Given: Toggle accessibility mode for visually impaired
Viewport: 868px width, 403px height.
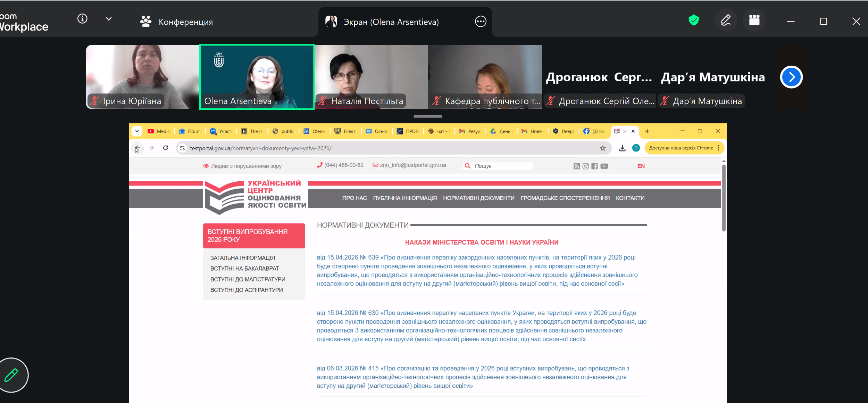Looking at the screenshot, I should tap(242, 166).
